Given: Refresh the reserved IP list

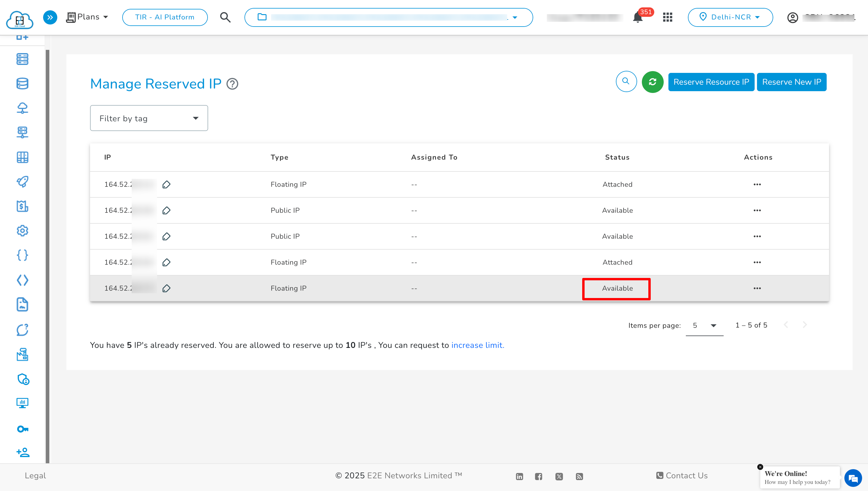Looking at the screenshot, I should pyautogui.click(x=652, y=82).
